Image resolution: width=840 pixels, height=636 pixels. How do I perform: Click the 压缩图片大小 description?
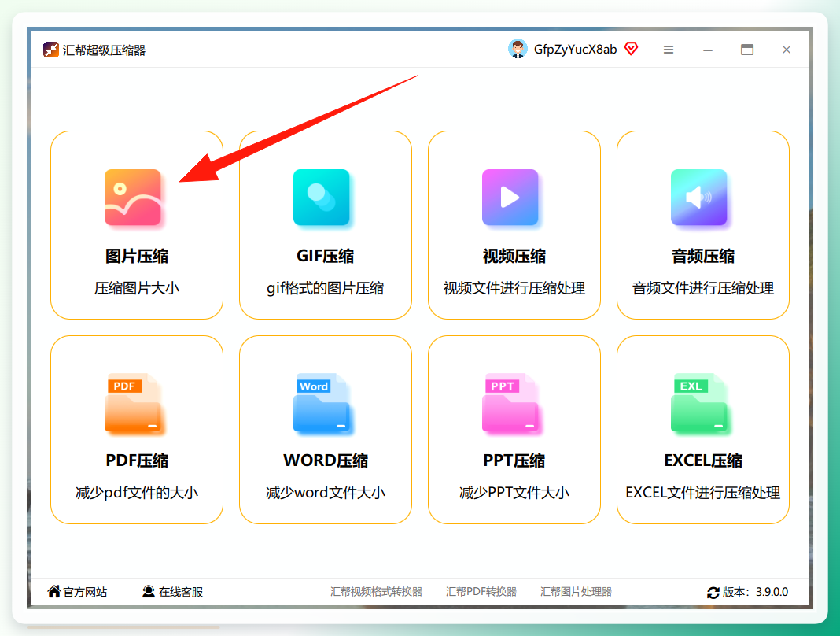(x=137, y=289)
